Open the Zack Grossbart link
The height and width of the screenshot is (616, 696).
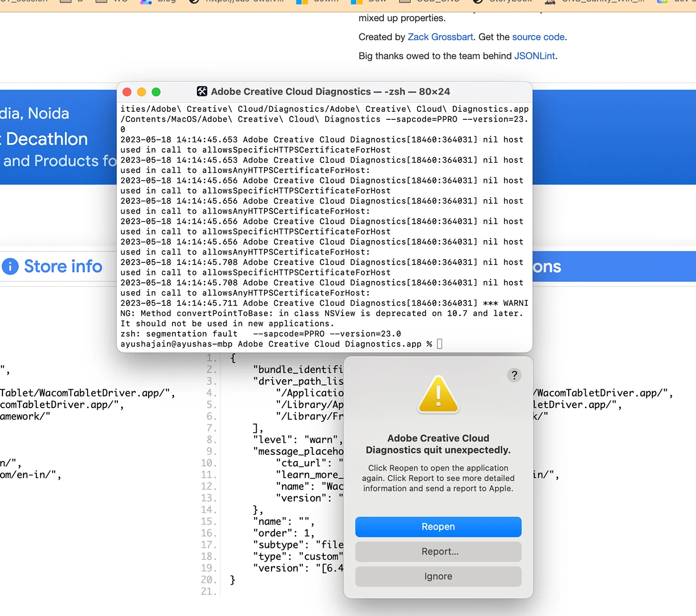(x=440, y=37)
